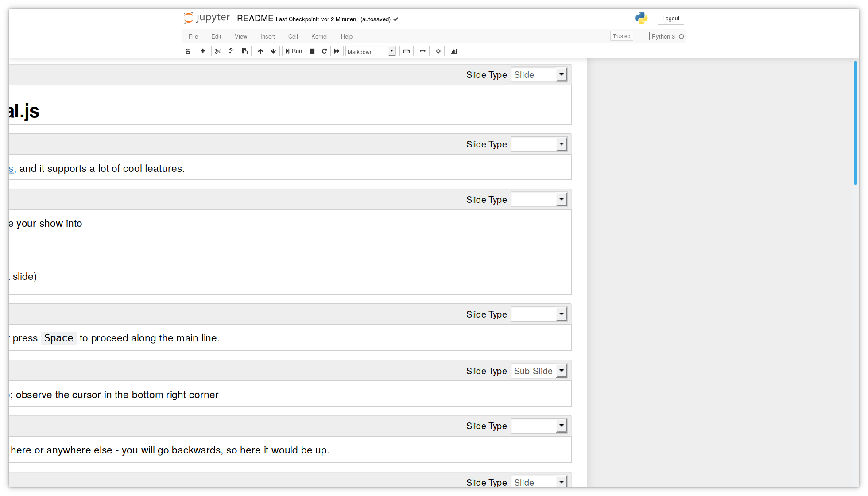
Task: Rename the notebook by clicking README title
Action: (x=255, y=19)
